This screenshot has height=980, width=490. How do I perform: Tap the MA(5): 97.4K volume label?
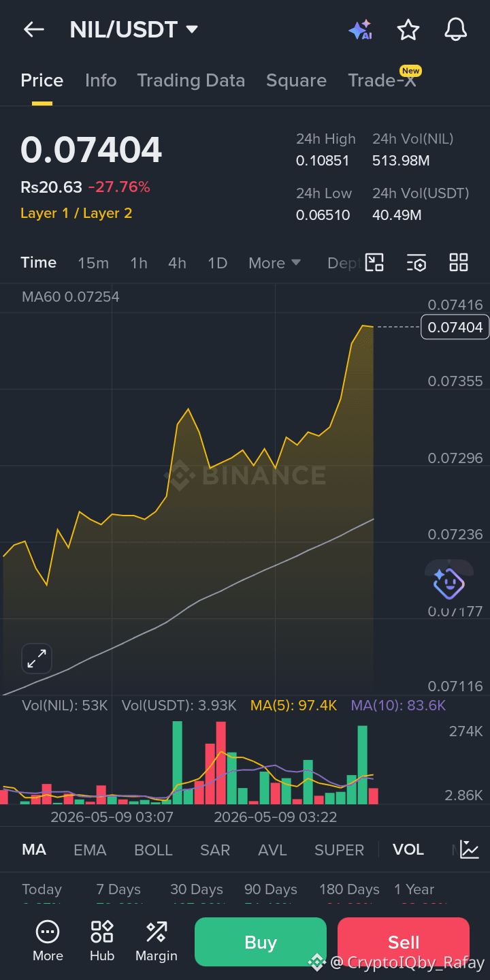tap(294, 706)
